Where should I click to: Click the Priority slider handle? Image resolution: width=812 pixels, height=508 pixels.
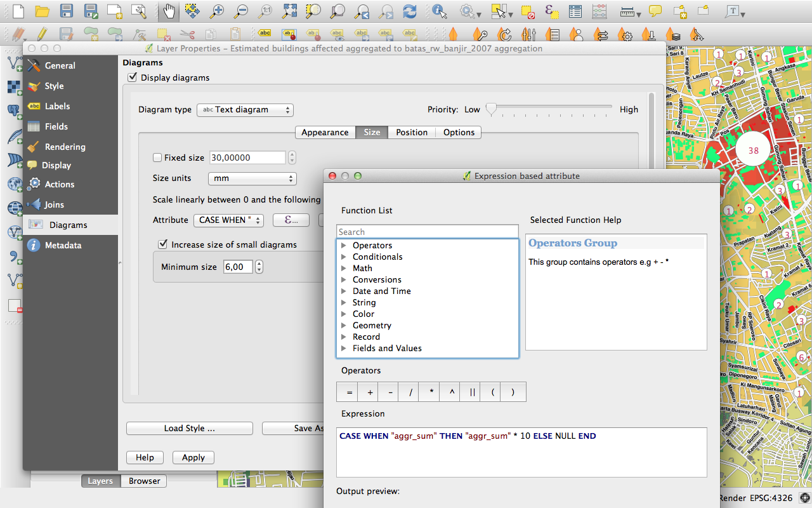(x=491, y=109)
